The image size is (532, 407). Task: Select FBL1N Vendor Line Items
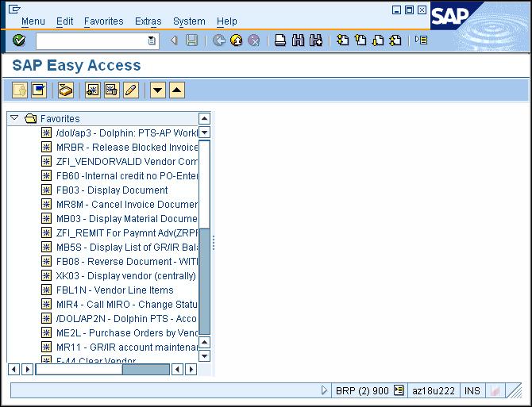pyautogui.click(x=114, y=290)
